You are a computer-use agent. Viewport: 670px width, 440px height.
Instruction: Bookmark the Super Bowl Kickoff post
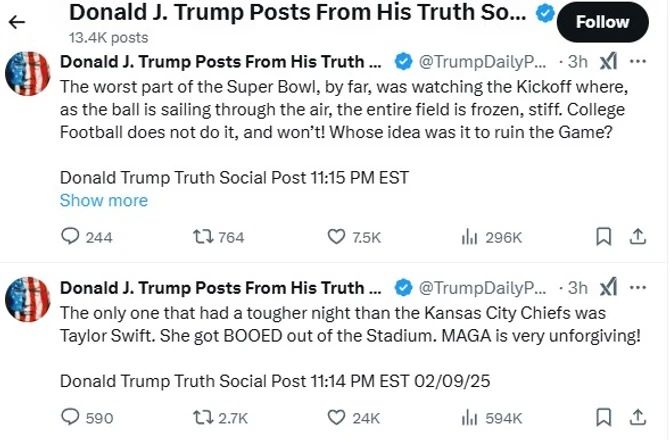coord(603,237)
